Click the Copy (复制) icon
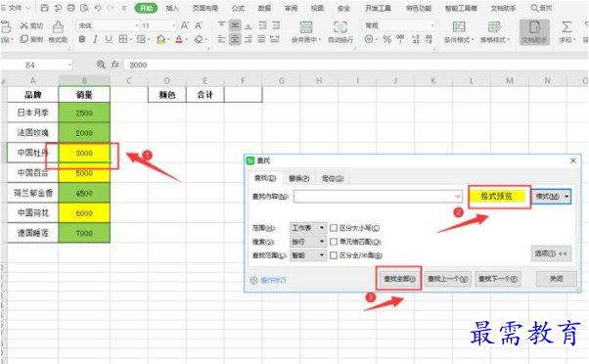 (24, 39)
